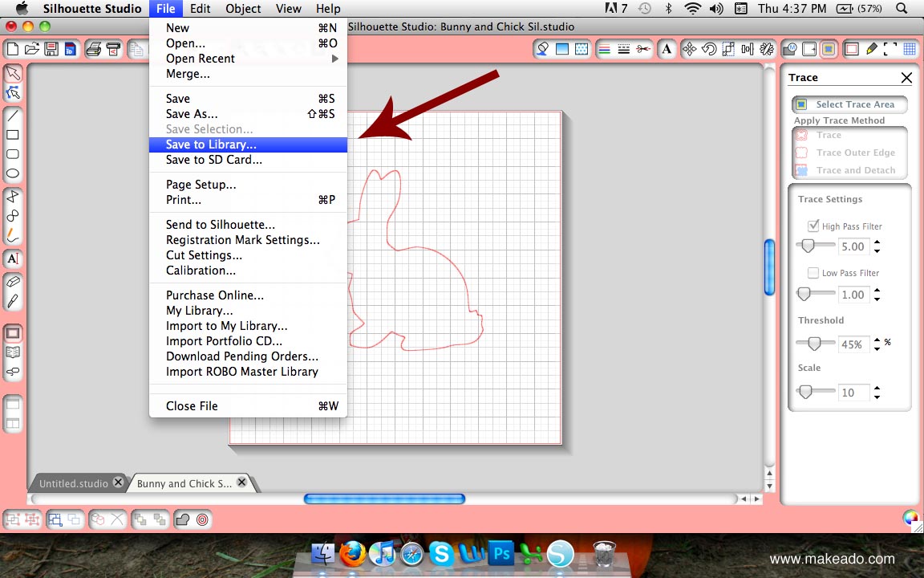The width and height of the screenshot is (924, 578).
Task: Open the Rotate panel icon
Action: pyautogui.click(x=709, y=49)
